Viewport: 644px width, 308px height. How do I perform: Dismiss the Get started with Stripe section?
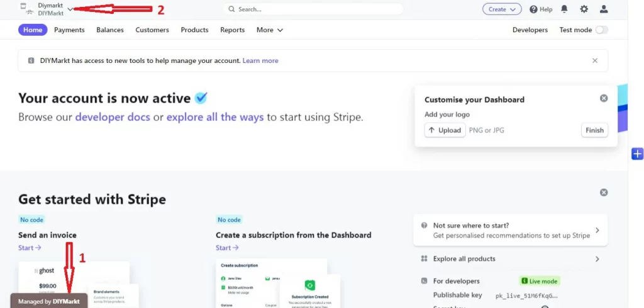pyautogui.click(x=604, y=192)
